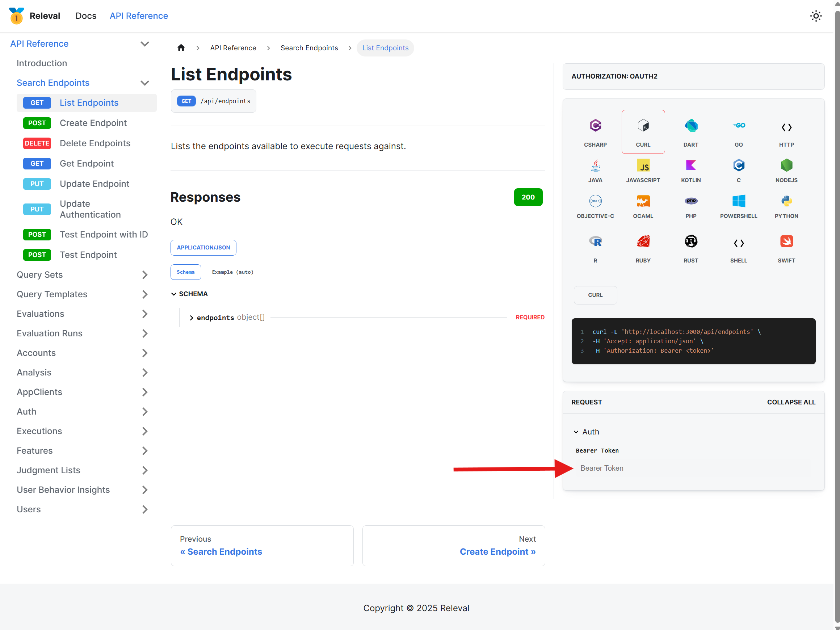The image size is (840, 630).
Task: Select the APPLICATION/JSON content type tab
Action: [203, 248]
